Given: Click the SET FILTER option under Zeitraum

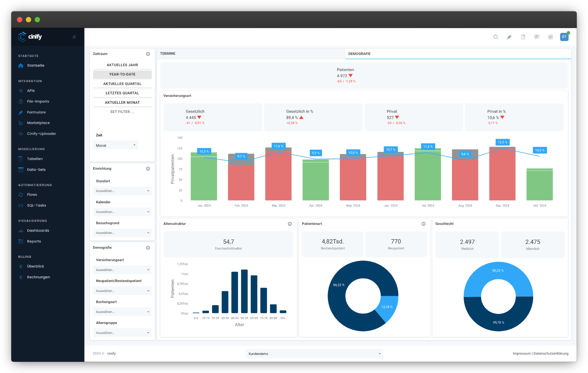Looking at the screenshot, I should (122, 112).
